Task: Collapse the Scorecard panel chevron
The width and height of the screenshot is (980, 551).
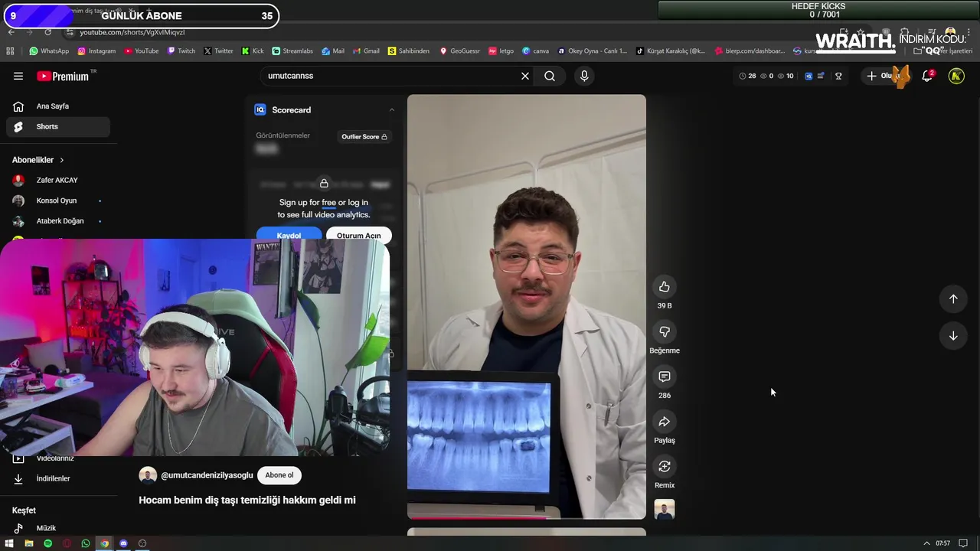Action: point(391,110)
